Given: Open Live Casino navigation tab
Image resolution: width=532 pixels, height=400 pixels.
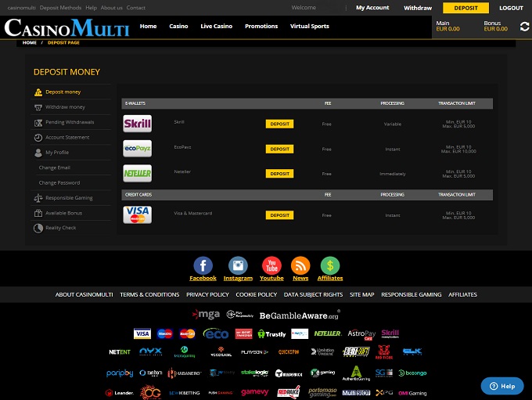Looking at the screenshot, I should coord(216,27).
